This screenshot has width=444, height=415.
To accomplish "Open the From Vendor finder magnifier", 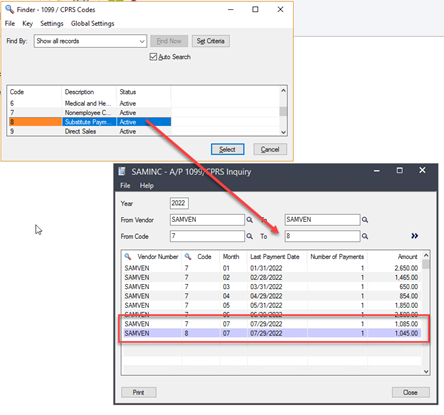I will pyautogui.click(x=249, y=220).
